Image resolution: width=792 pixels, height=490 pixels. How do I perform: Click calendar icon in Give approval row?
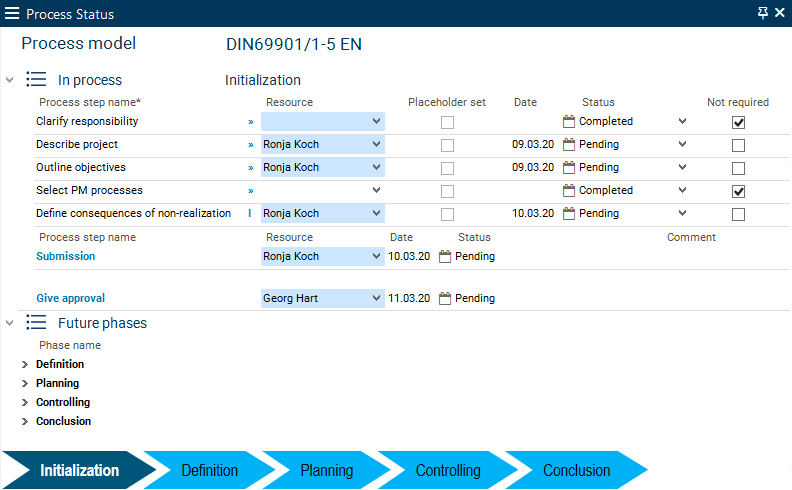[x=445, y=298]
